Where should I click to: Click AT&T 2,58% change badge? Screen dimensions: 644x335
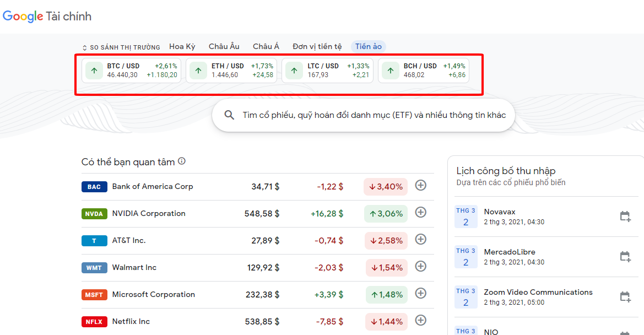[x=386, y=241]
